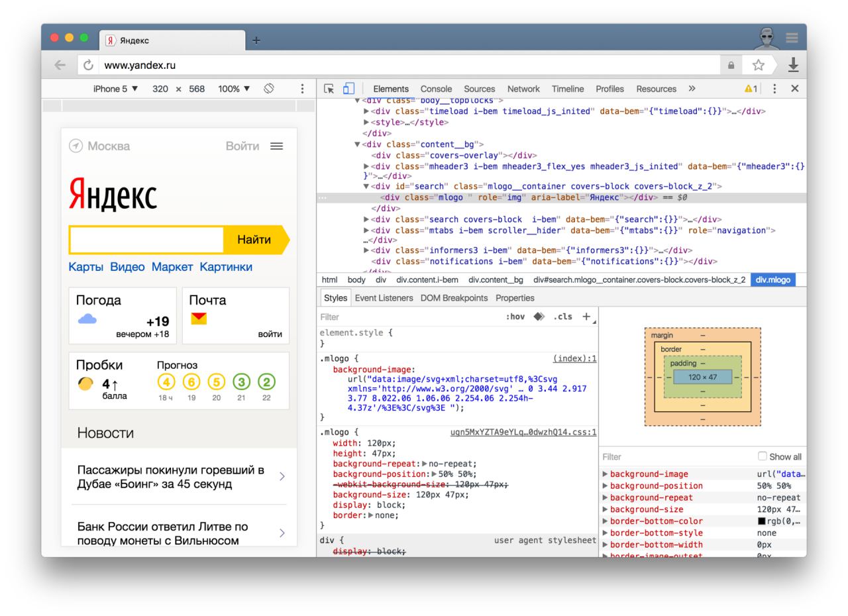Click the Москва location icon
The image size is (848, 616).
tap(76, 146)
